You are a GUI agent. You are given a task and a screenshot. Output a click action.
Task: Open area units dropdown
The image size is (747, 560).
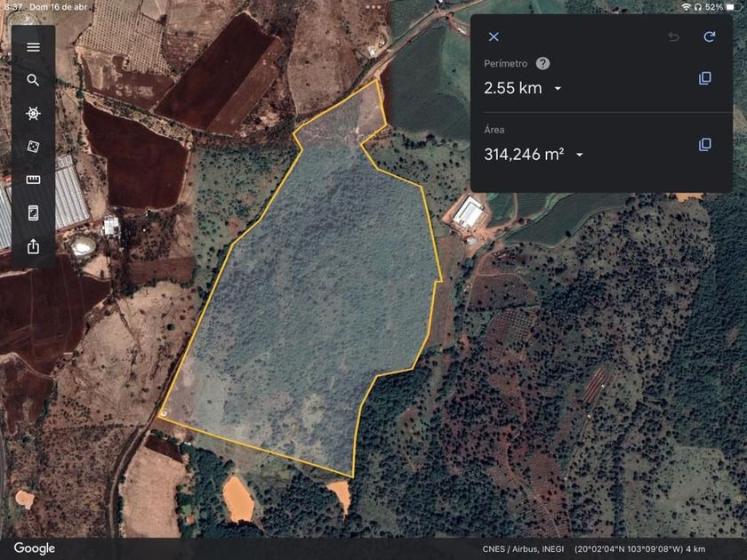pos(579,155)
